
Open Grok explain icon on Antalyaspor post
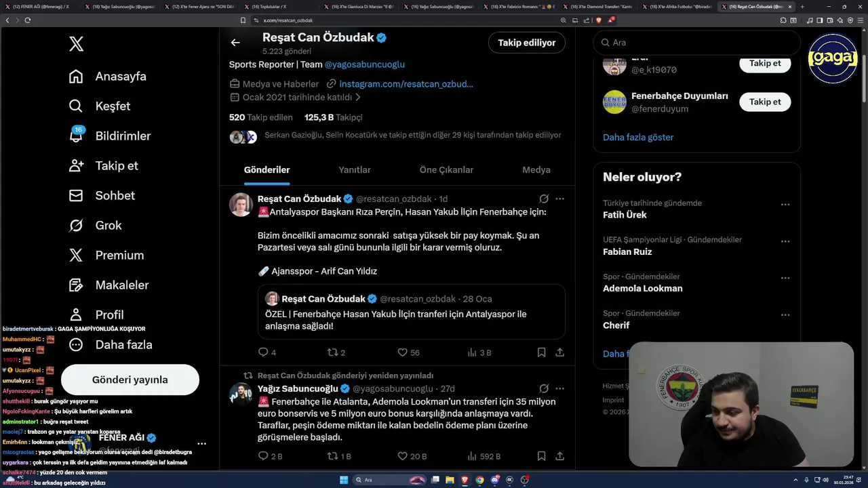pyautogui.click(x=544, y=199)
